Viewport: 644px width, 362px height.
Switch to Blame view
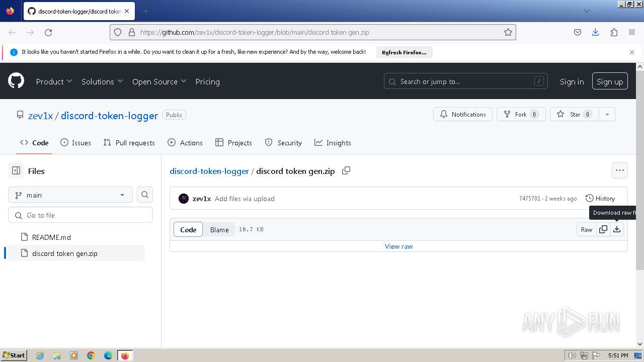coord(219,229)
